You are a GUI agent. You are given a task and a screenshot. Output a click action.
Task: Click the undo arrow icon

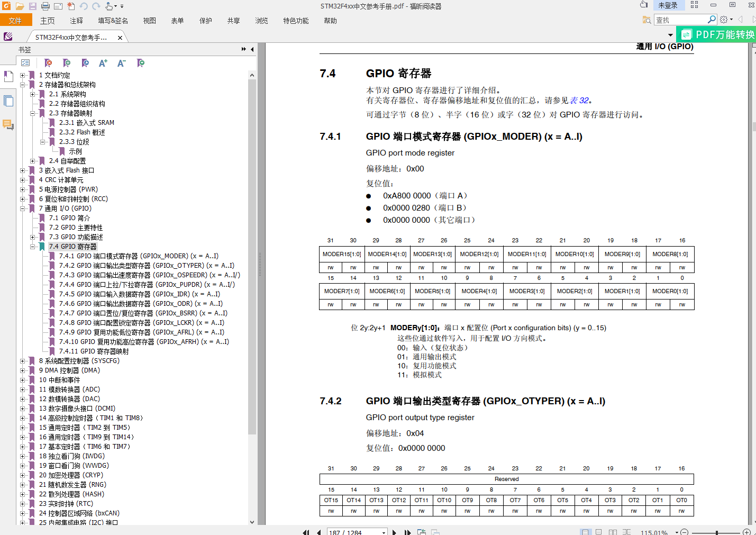coord(84,6)
